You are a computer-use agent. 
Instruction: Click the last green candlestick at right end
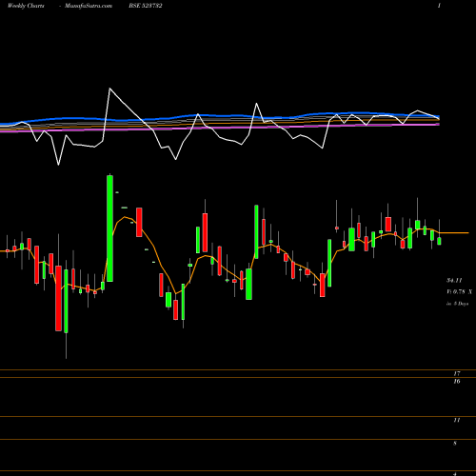(439, 241)
